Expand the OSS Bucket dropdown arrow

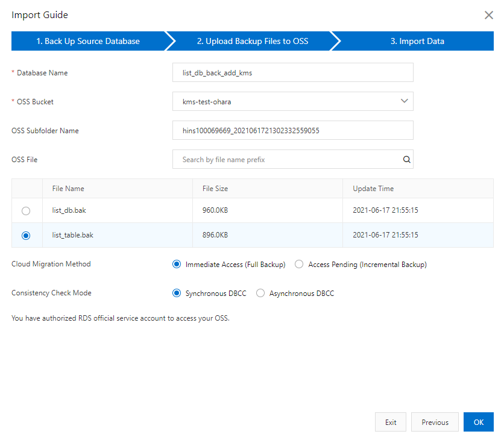click(x=405, y=101)
